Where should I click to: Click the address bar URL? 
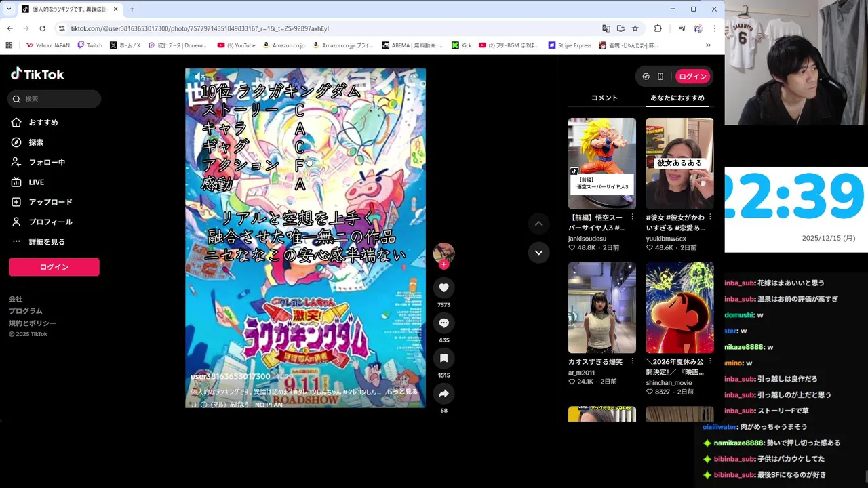[199, 28]
